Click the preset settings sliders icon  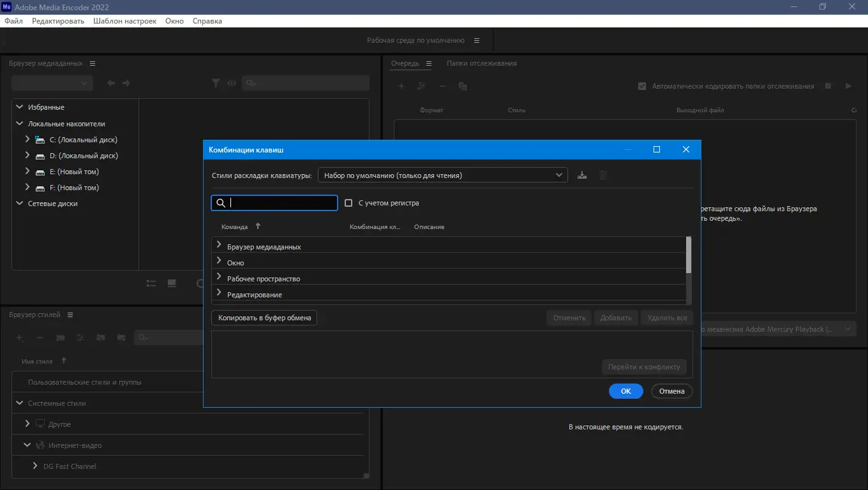pyautogui.click(x=80, y=338)
